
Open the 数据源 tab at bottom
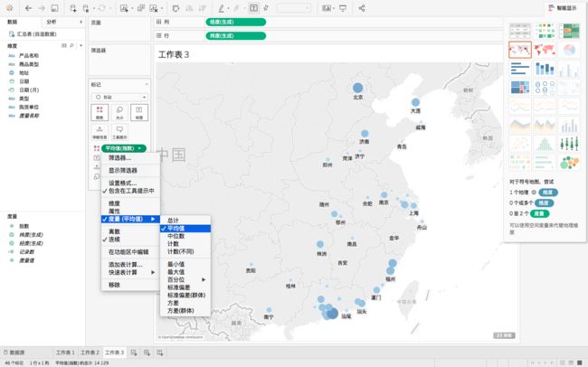point(14,353)
